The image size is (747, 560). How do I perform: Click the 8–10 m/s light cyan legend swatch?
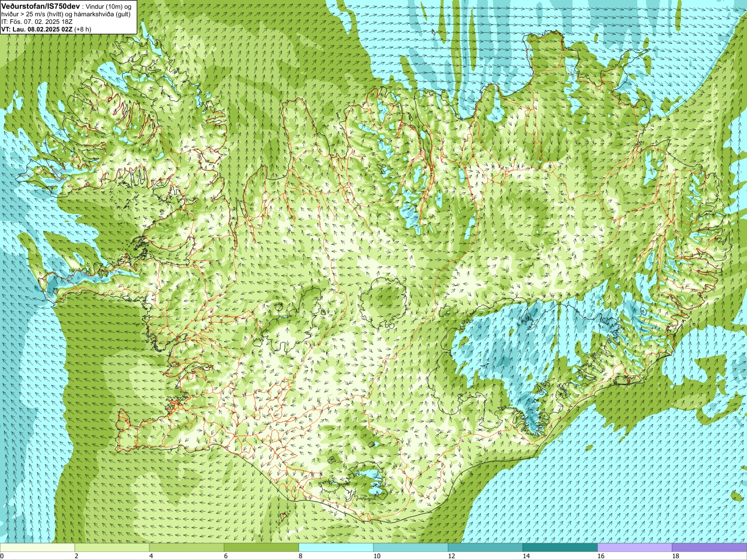[x=336, y=548]
